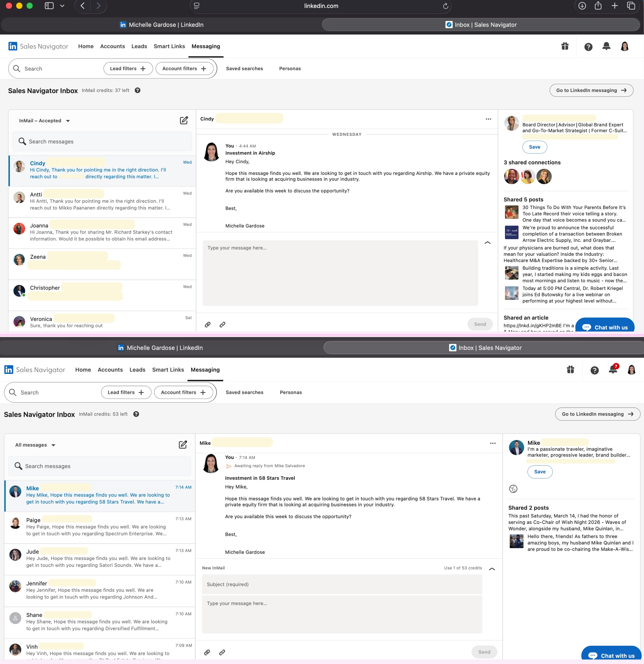Click the Safari reload page icon

pos(445,6)
